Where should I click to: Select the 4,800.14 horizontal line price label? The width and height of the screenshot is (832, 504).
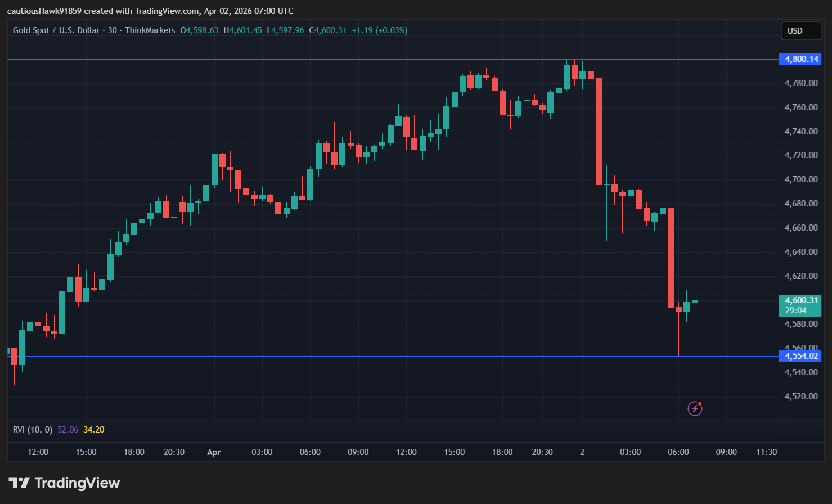point(799,59)
